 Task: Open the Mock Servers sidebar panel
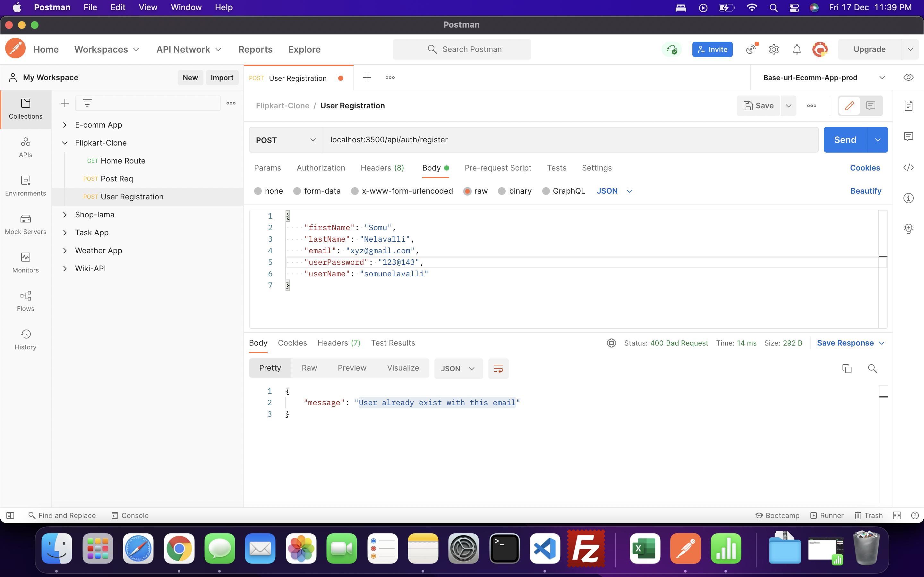pos(26,224)
